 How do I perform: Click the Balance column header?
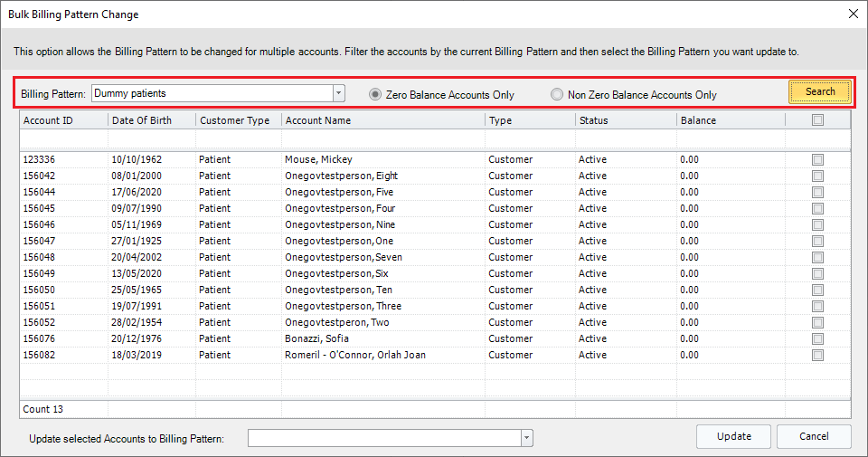729,120
